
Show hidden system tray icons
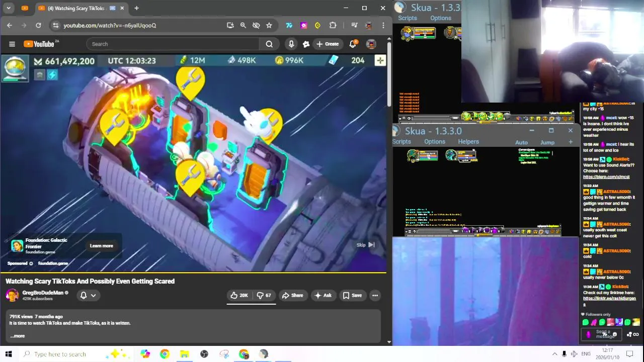point(554,354)
